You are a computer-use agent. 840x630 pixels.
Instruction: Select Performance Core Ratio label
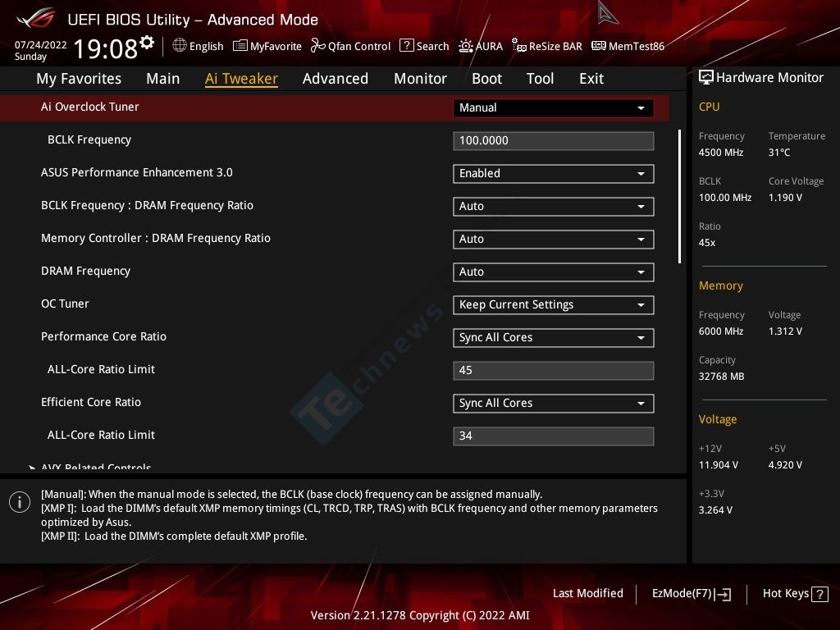[x=104, y=336]
